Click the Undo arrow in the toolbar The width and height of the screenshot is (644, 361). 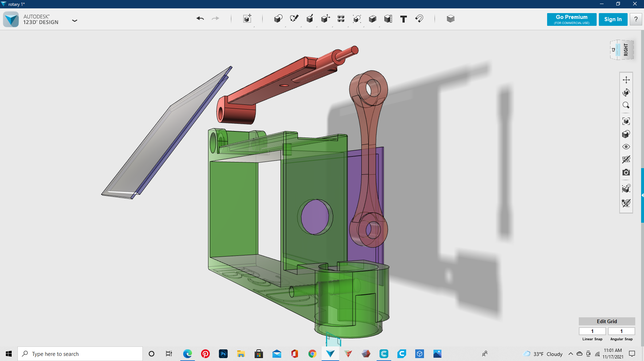point(200,19)
